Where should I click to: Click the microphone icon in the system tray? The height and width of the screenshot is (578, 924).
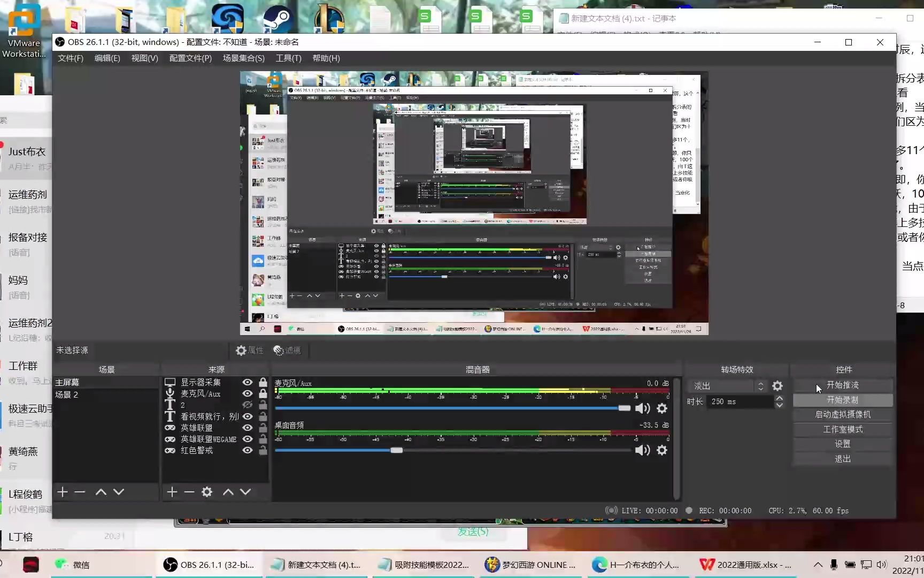(834, 565)
